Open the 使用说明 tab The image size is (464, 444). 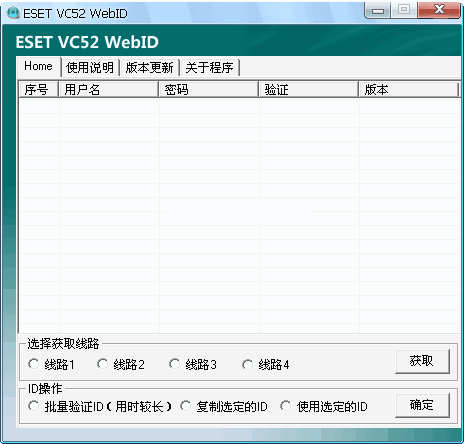pos(90,68)
